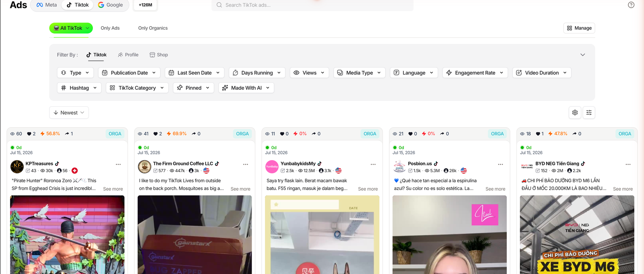Filter by Profile tab

point(128,55)
